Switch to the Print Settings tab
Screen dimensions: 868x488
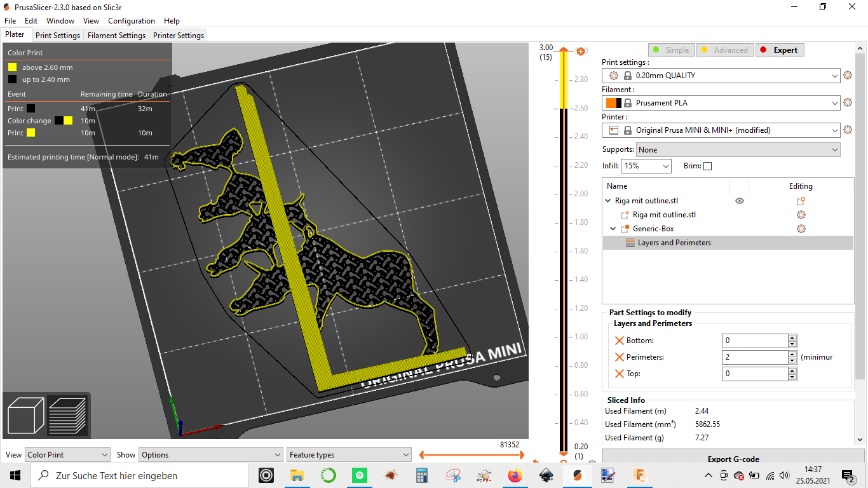tap(58, 36)
